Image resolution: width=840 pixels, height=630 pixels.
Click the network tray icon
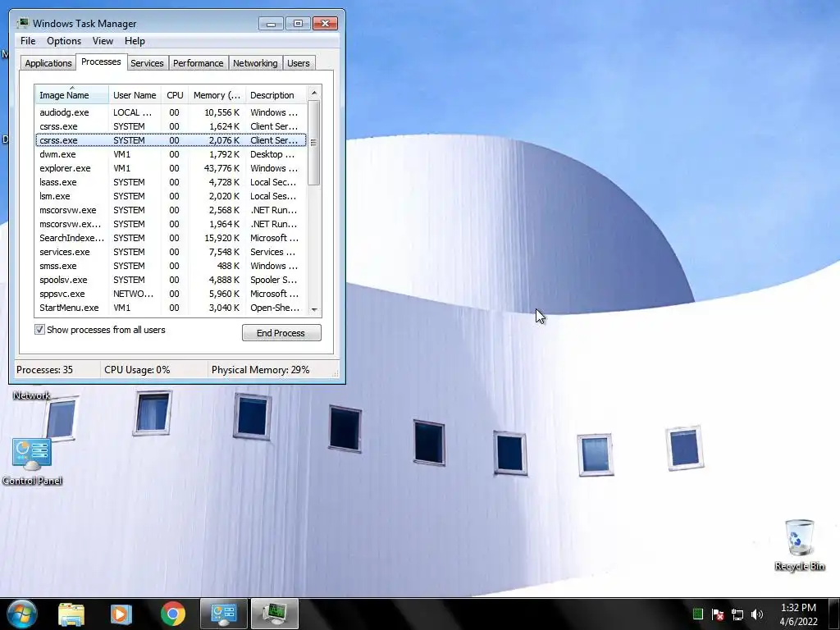point(737,614)
